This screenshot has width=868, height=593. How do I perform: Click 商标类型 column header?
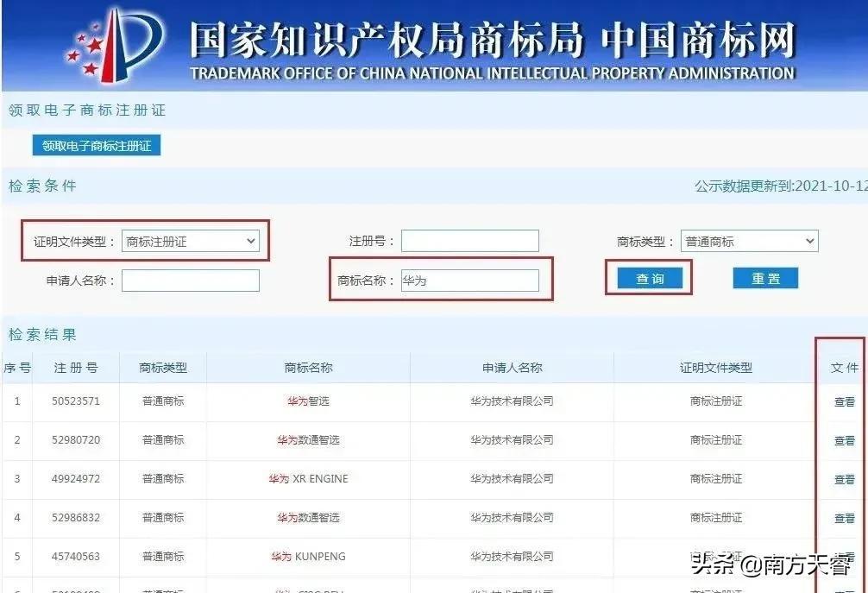[x=163, y=368]
